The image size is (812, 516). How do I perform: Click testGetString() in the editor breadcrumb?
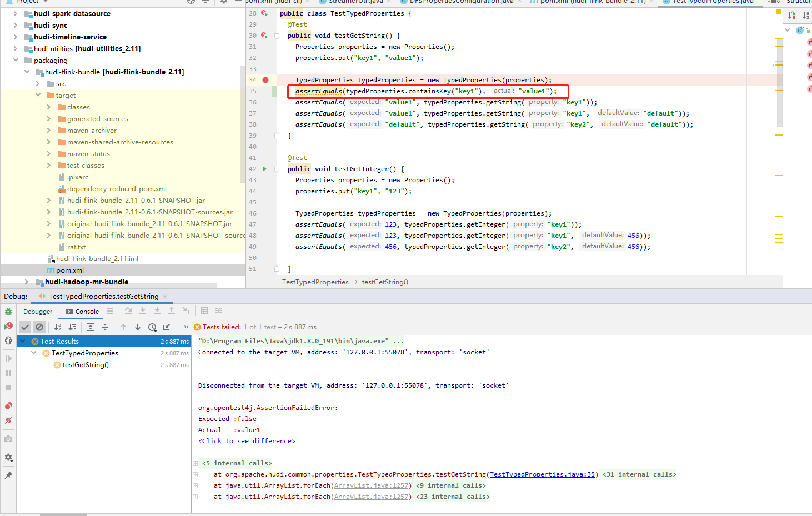tap(385, 282)
